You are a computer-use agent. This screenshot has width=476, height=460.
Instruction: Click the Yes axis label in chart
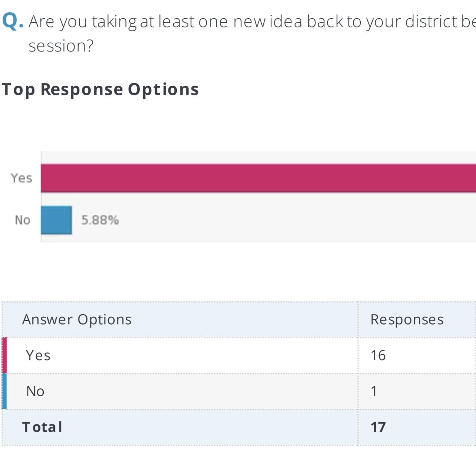(22, 178)
